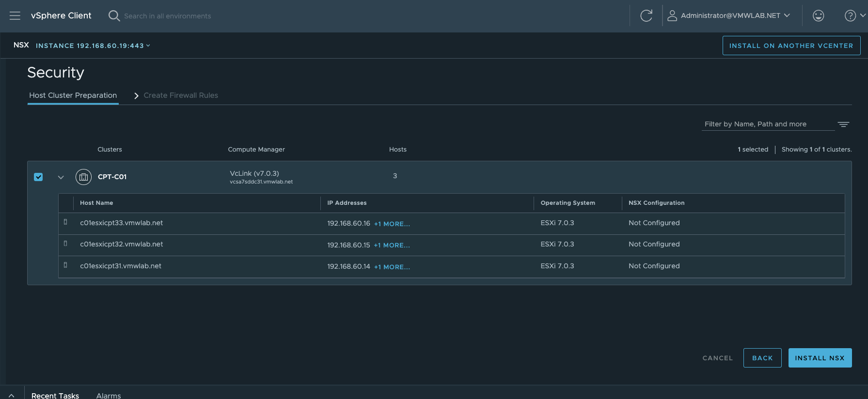868x399 pixels.
Task: Open the Alarms tab
Action: [x=109, y=396]
